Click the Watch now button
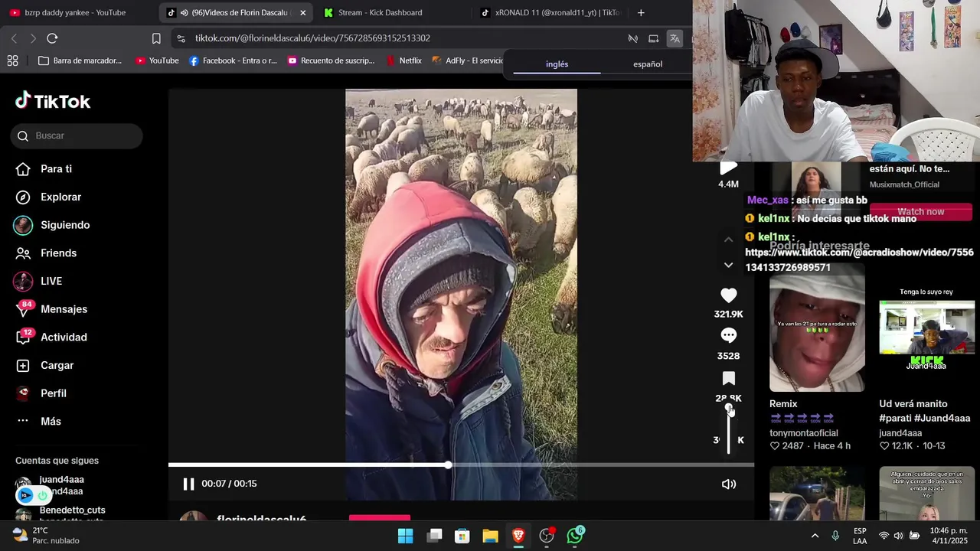 coord(920,212)
